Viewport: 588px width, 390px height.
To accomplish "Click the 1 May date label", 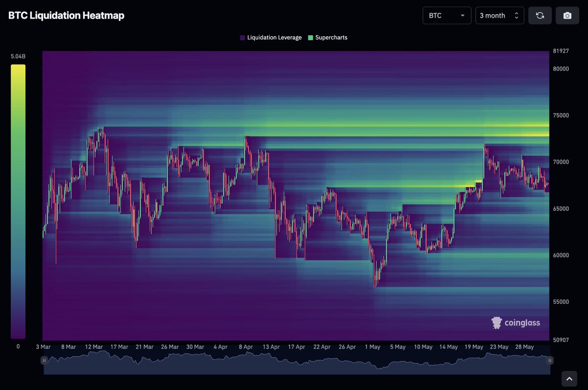I will pyautogui.click(x=372, y=347).
